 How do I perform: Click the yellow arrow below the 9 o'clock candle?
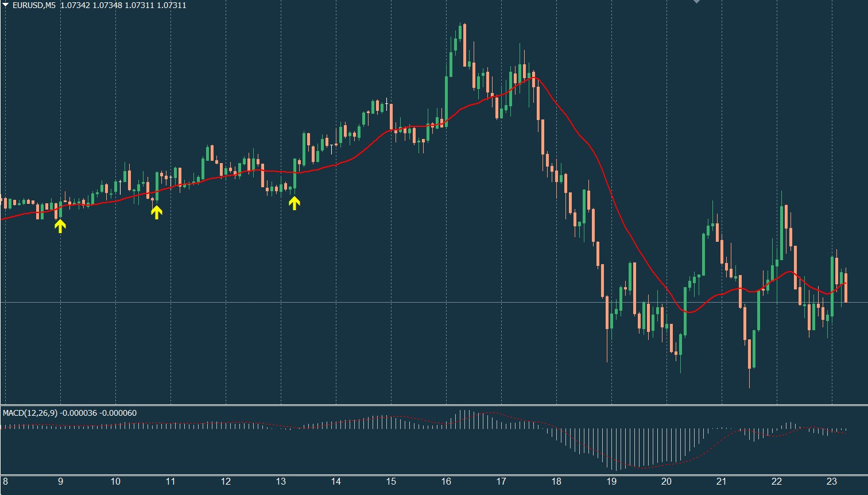click(60, 226)
